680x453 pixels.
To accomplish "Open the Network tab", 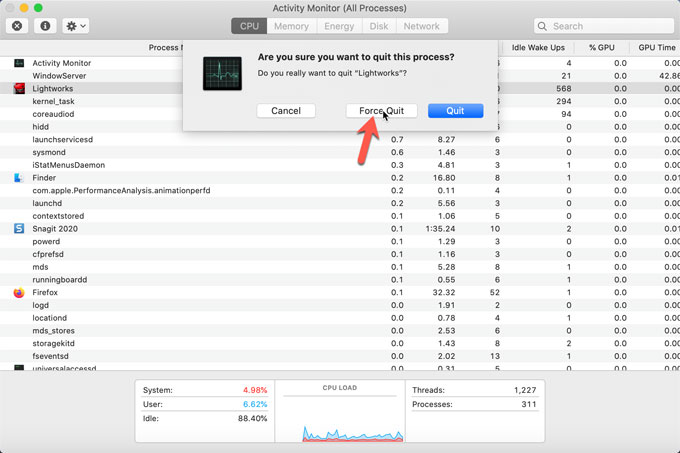I will (421, 26).
